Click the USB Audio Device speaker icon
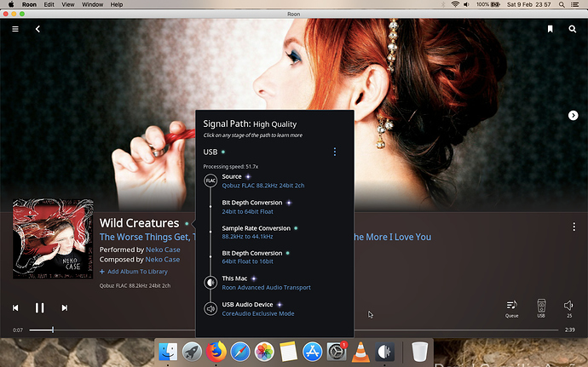Image resolution: width=588 pixels, height=367 pixels. 210,308
